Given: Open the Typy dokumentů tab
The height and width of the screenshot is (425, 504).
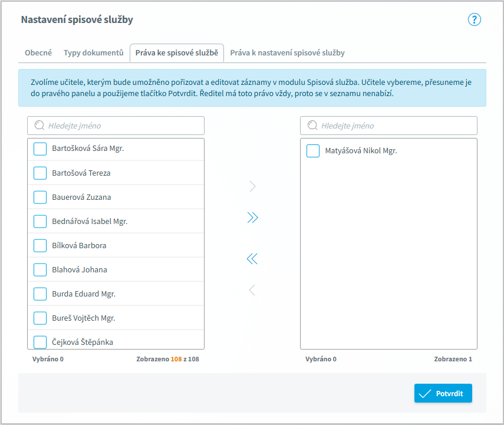Looking at the screenshot, I should [93, 53].
